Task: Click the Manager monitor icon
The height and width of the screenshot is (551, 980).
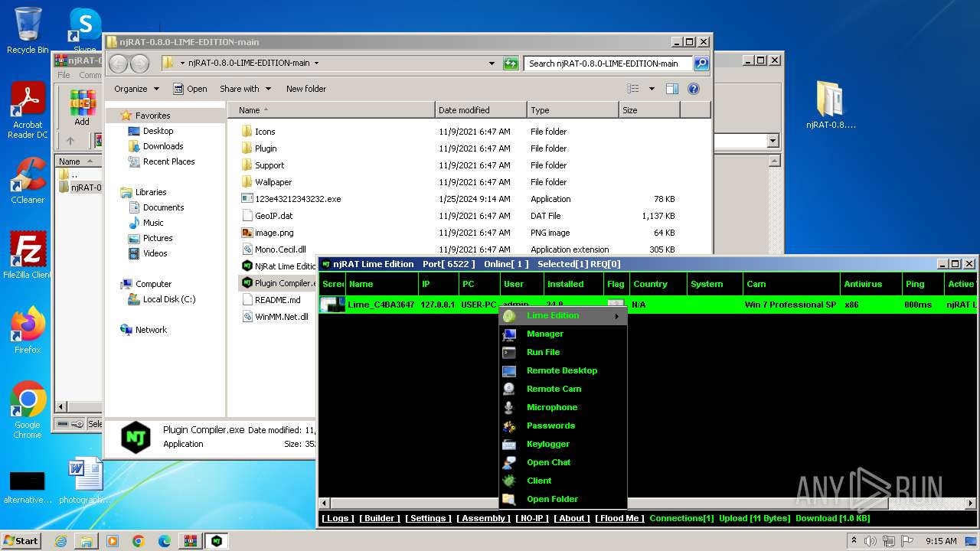Action: [x=509, y=334]
